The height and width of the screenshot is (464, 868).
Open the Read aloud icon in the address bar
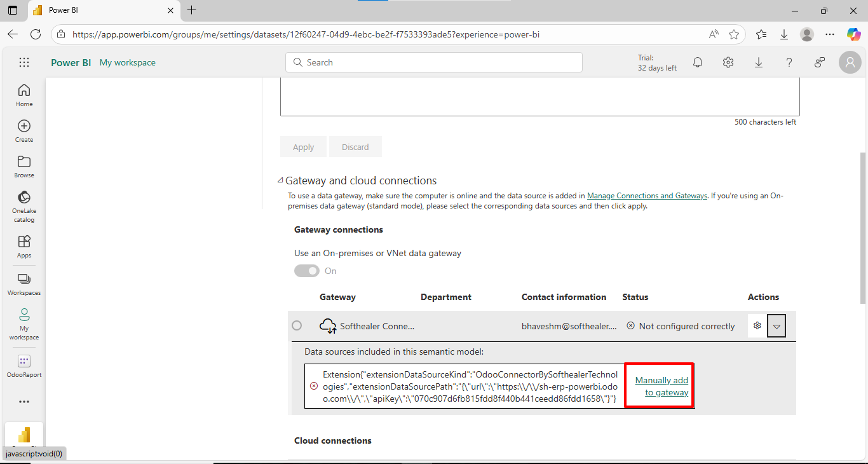(714, 34)
